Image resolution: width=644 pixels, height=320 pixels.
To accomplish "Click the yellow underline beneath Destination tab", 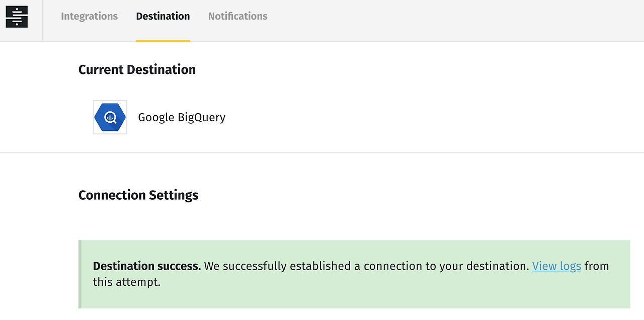I will (x=163, y=41).
